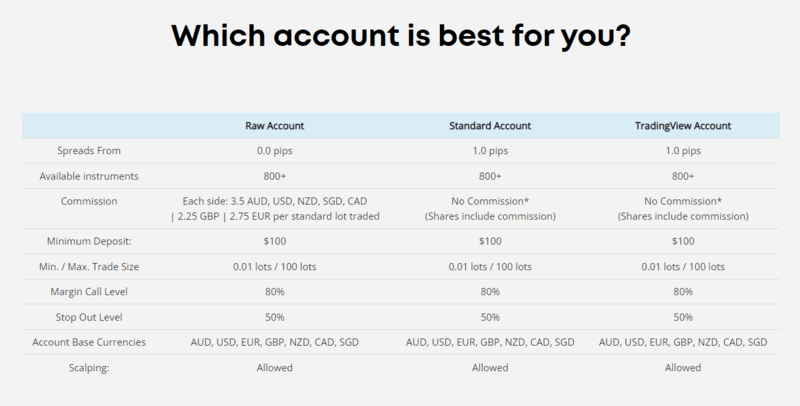The image size is (800, 406).
Task: Click '80%' under TradingView Account
Action: [x=683, y=291]
